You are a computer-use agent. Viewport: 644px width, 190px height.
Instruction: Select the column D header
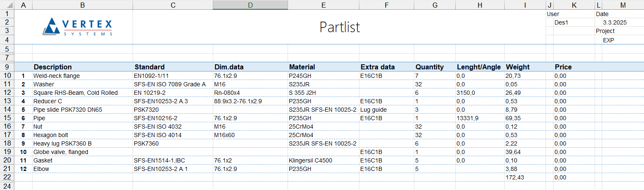point(250,5)
